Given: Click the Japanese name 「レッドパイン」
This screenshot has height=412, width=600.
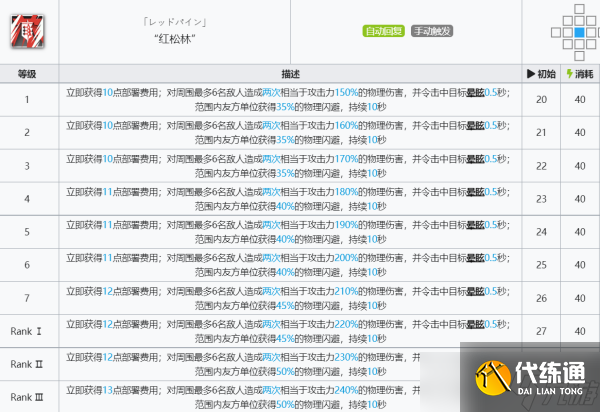Looking at the screenshot, I should click(x=175, y=22).
